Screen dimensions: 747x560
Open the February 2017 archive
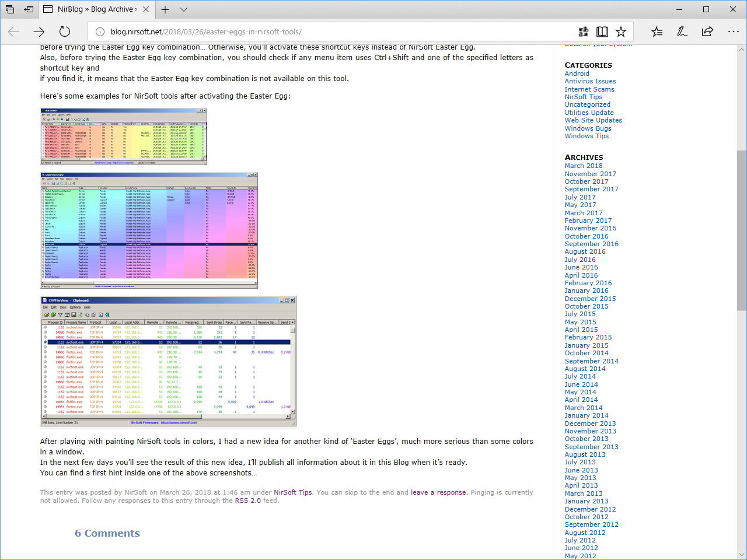click(x=588, y=220)
